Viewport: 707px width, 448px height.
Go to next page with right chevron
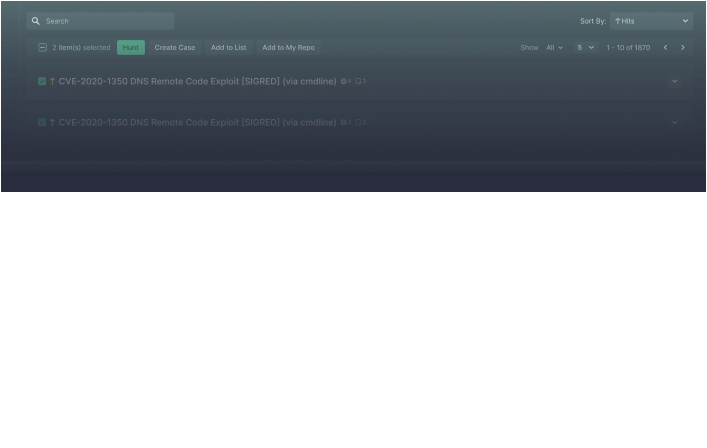(x=683, y=48)
